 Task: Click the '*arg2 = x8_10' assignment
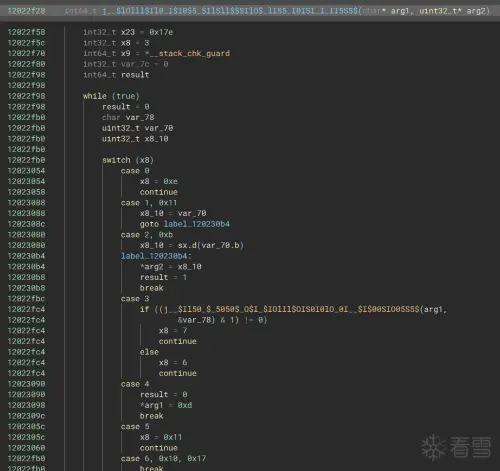point(171,267)
